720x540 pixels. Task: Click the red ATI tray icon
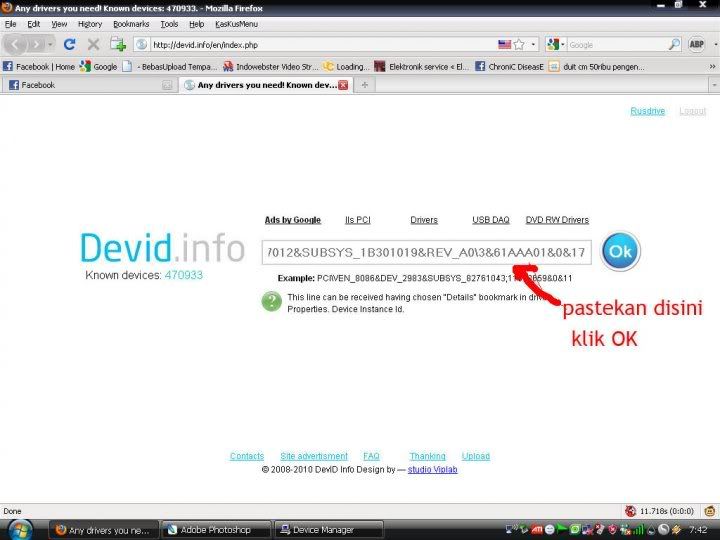click(536, 530)
